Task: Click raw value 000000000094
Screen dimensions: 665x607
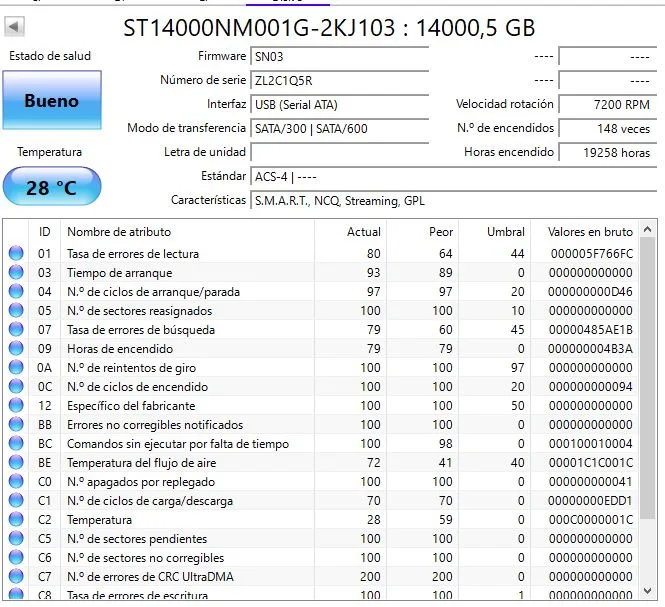Action: coord(590,387)
